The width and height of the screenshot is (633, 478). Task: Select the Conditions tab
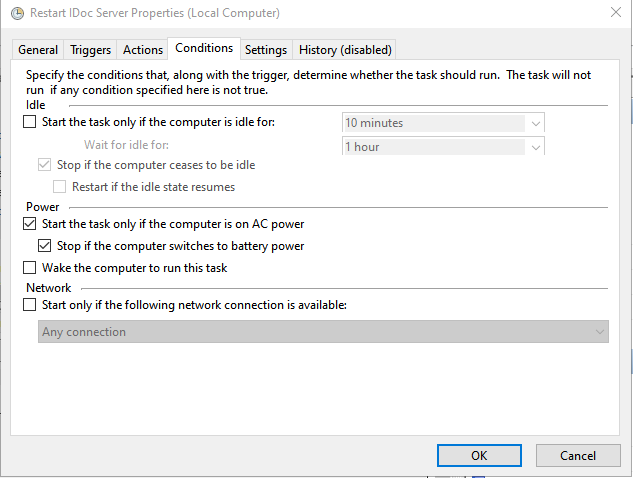point(204,48)
